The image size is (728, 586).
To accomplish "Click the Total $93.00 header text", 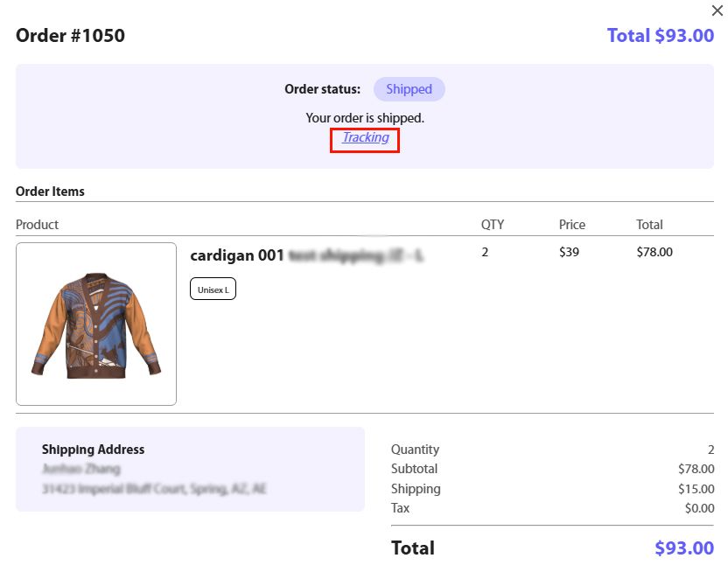I will tap(661, 36).
